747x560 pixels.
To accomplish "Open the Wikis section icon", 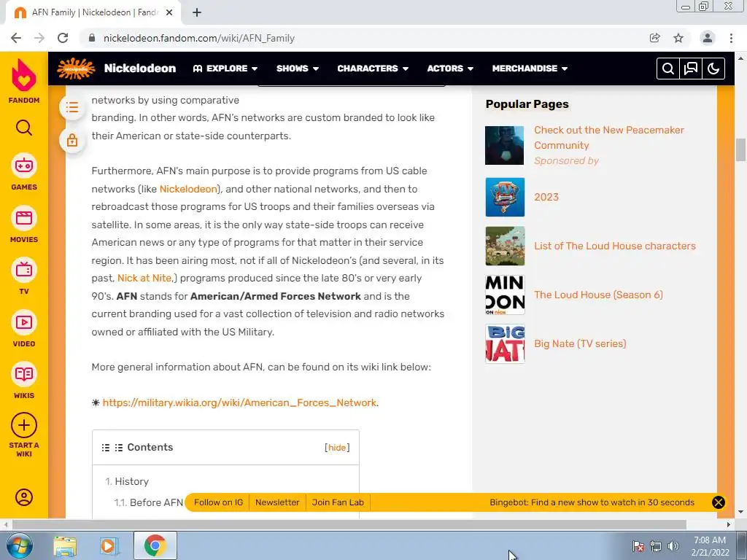I will click(x=24, y=374).
